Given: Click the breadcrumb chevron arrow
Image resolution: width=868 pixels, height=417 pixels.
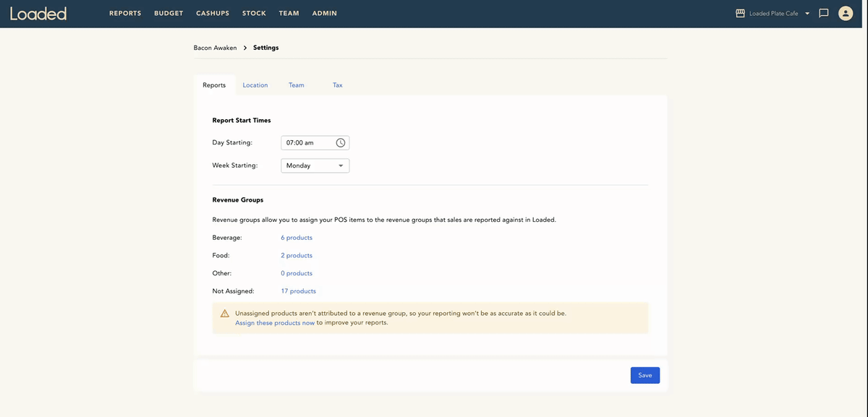Looking at the screenshot, I should [245, 48].
